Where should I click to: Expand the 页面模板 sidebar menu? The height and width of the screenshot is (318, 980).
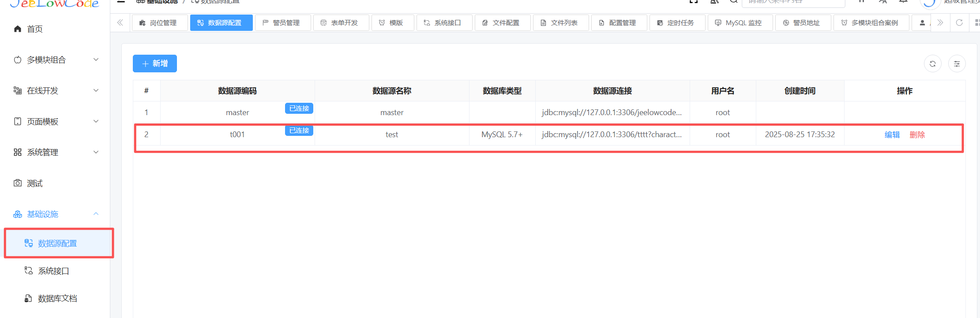[x=55, y=122]
